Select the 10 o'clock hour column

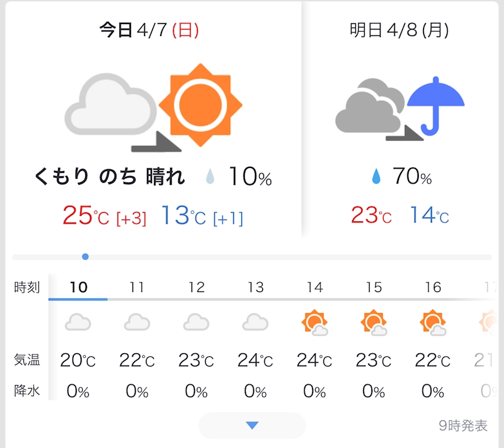tap(78, 287)
